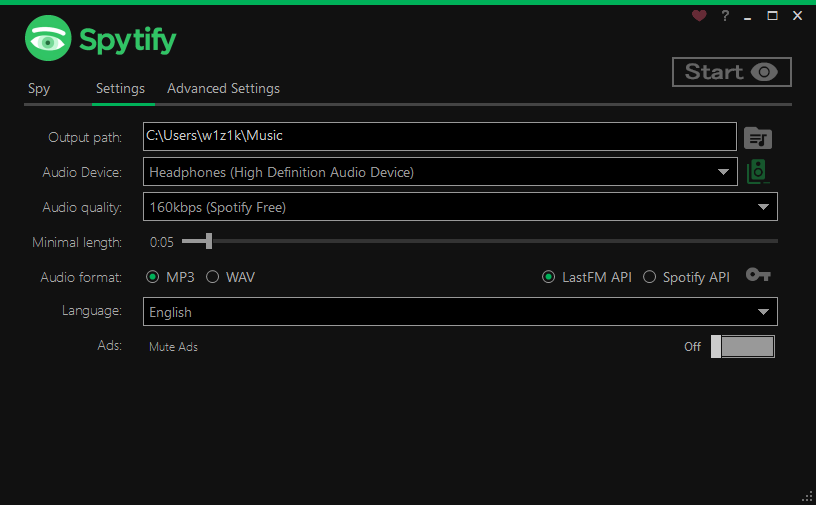Image resolution: width=816 pixels, height=505 pixels.
Task: Open sound devices via the speaker icon
Action: click(x=758, y=172)
